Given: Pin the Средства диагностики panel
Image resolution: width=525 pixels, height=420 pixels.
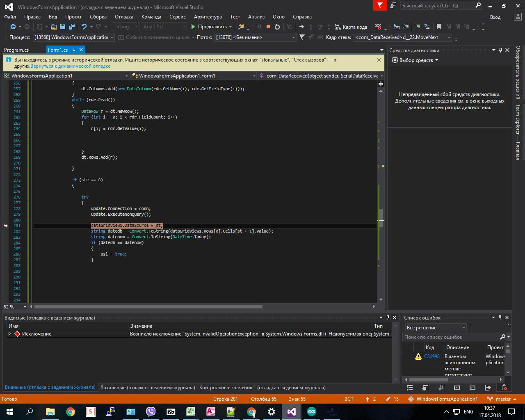Looking at the screenshot, I should click(500, 50).
